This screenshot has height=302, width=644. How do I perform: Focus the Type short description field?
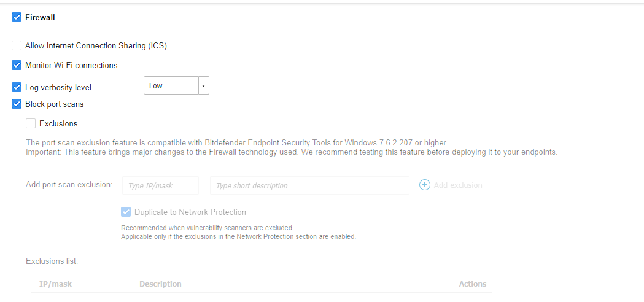[309, 185]
